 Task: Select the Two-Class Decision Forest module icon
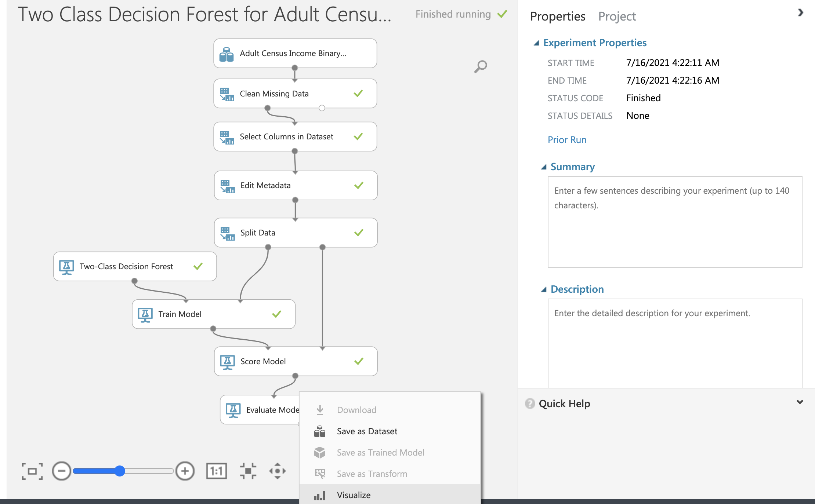coord(66,266)
